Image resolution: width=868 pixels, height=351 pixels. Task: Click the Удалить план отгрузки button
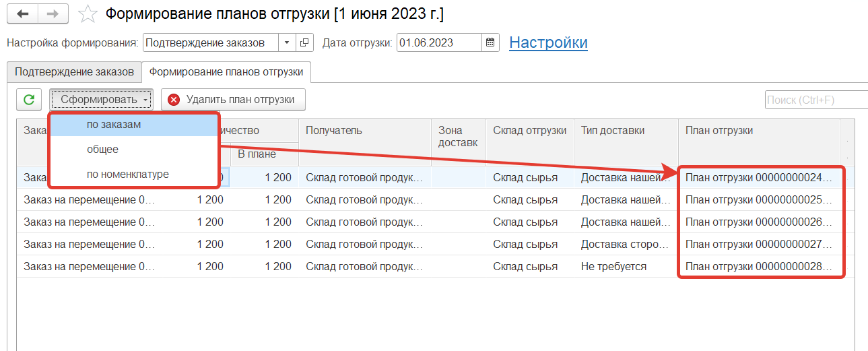(233, 100)
